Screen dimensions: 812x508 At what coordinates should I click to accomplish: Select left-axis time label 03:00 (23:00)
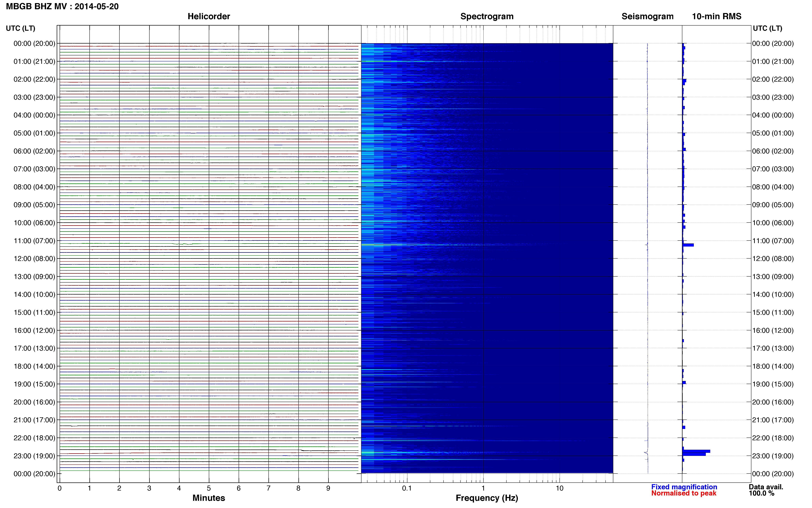coord(34,97)
